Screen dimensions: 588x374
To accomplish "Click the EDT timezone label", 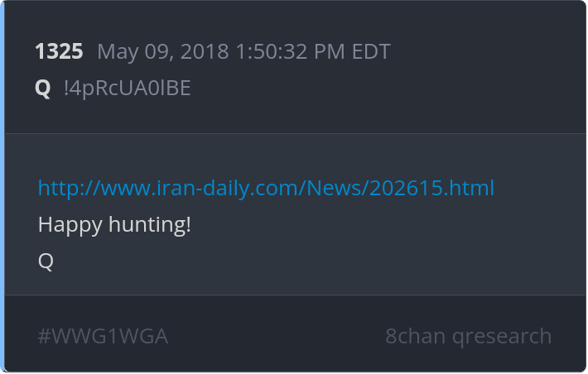I will [371, 51].
